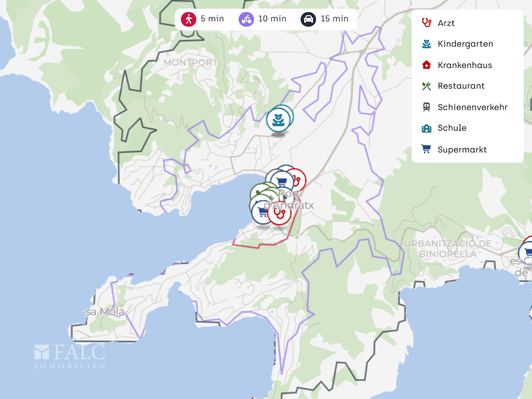Click the Arzt stethoscope legend icon
This screenshot has width=532, height=399.
[427, 23]
